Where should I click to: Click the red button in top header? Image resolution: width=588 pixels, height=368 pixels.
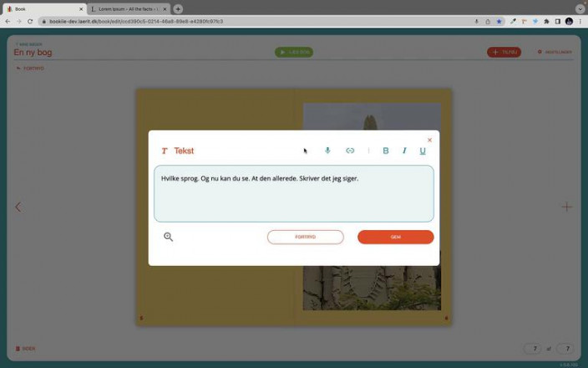(504, 52)
